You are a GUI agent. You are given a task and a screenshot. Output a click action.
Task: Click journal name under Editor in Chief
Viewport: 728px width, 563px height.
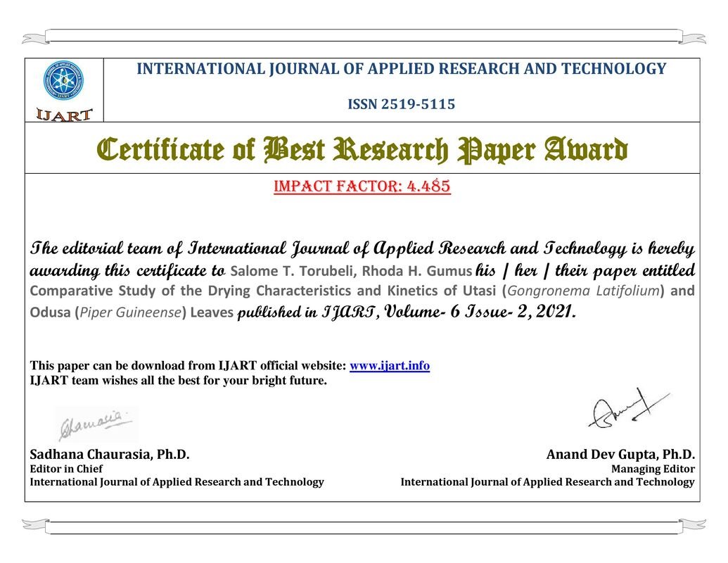coord(177,481)
